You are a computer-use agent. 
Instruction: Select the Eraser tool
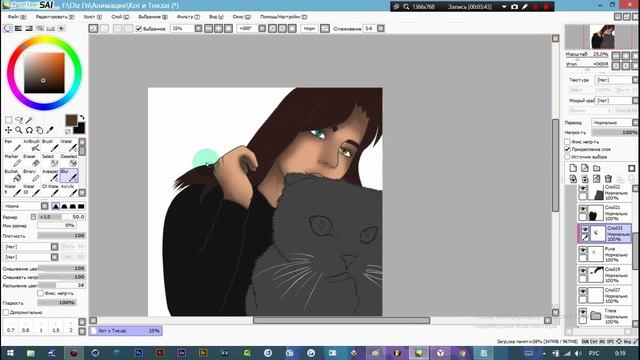pyautogui.click(x=31, y=160)
